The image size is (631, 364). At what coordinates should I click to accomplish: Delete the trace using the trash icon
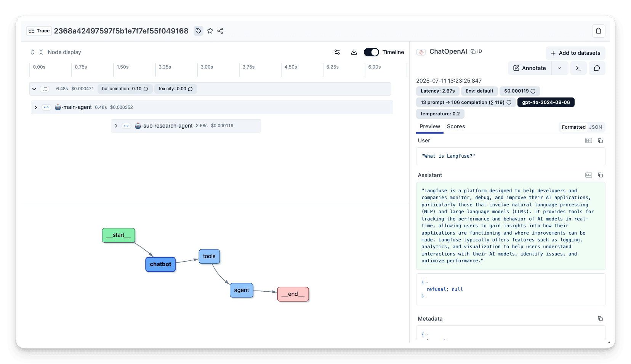[x=598, y=31]
